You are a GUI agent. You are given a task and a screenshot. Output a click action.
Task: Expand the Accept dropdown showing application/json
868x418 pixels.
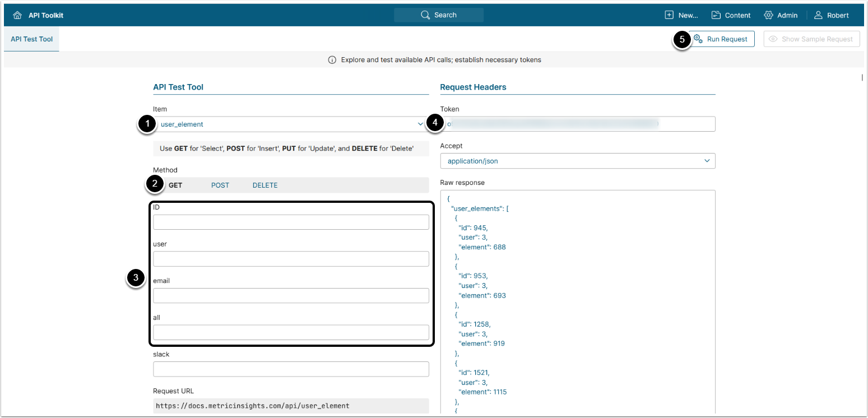(x=578, y=161)
